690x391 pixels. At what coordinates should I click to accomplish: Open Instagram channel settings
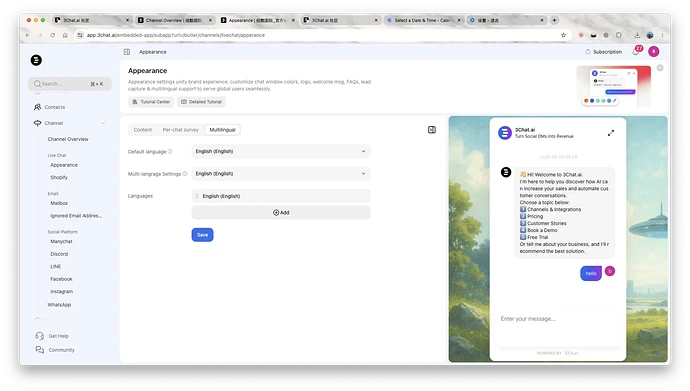pos(62,292)
